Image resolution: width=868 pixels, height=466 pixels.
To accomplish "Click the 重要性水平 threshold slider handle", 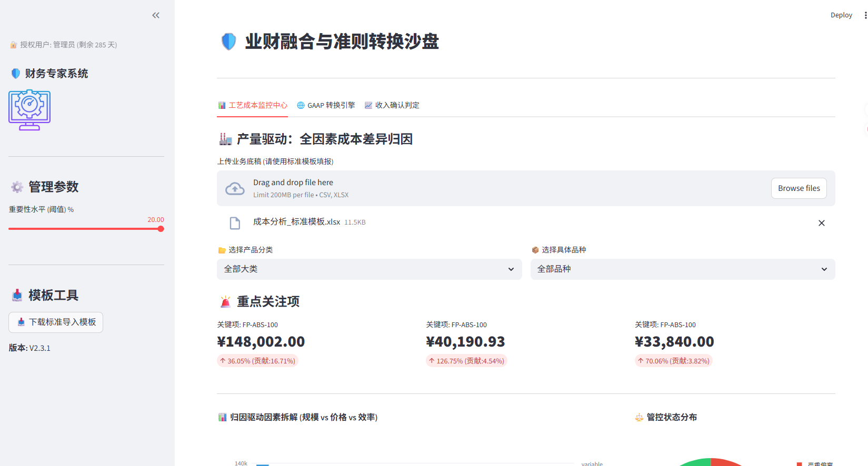I will pos(161,229).
